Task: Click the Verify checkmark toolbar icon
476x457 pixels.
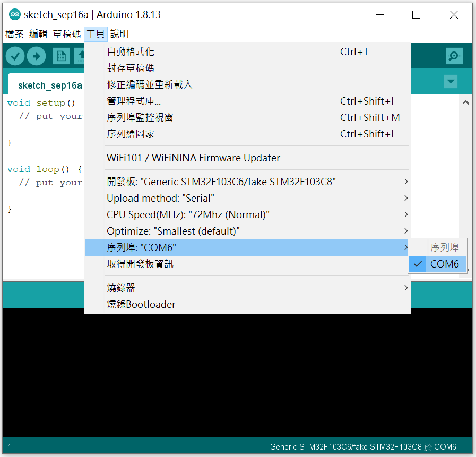Action: click(15, 56)
